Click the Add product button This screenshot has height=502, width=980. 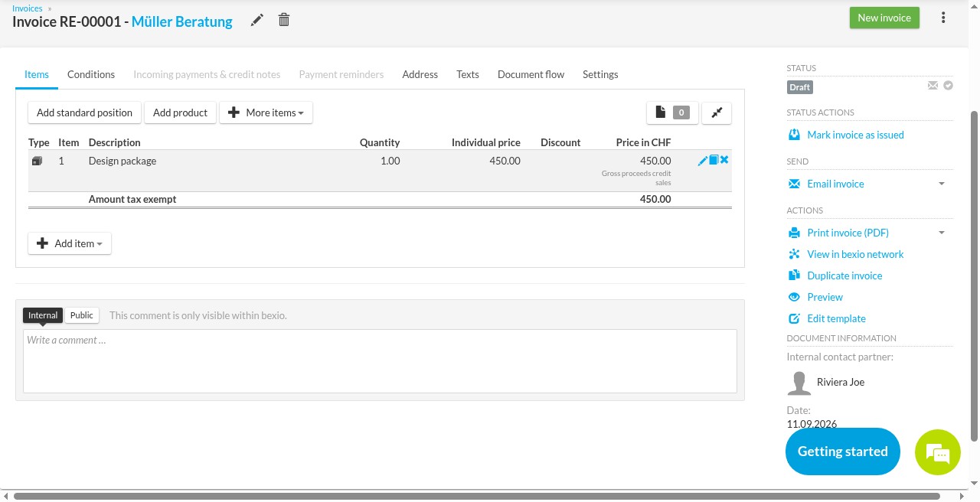point(181,112)
